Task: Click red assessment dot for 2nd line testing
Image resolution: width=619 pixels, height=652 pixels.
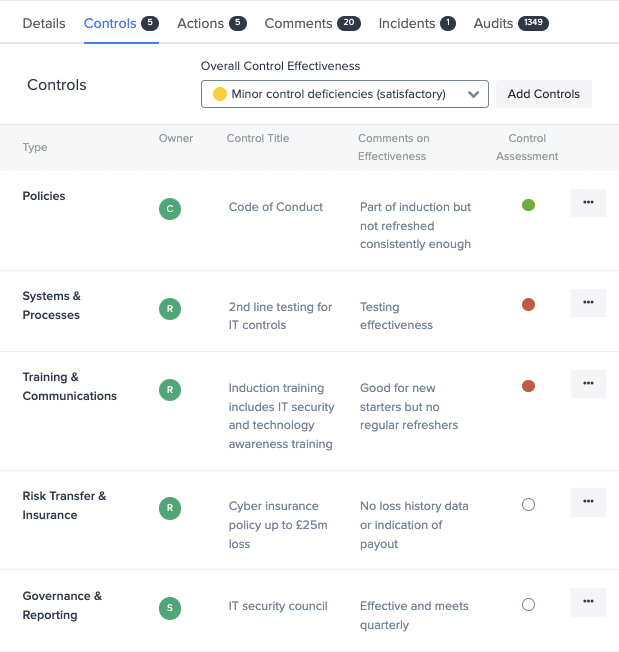Action: pyautogui.click(x=528, y=304)
